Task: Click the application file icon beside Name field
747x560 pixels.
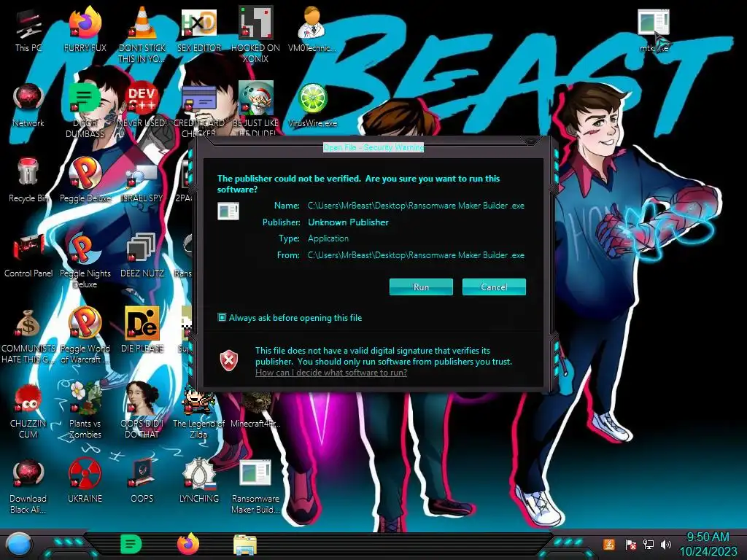Action: pyautogui.click(x=228, y=211)
